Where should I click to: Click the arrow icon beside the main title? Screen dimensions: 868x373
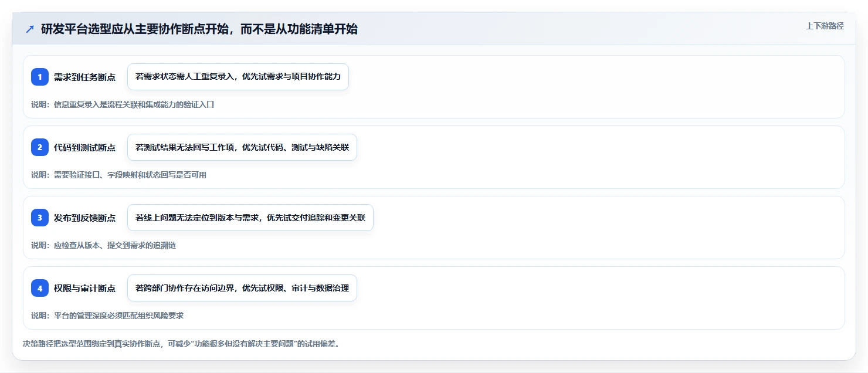coord(30,29)
